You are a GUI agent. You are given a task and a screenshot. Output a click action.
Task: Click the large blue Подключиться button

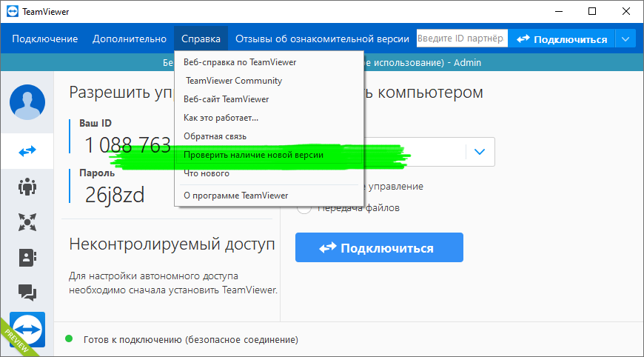coord(379,247)
